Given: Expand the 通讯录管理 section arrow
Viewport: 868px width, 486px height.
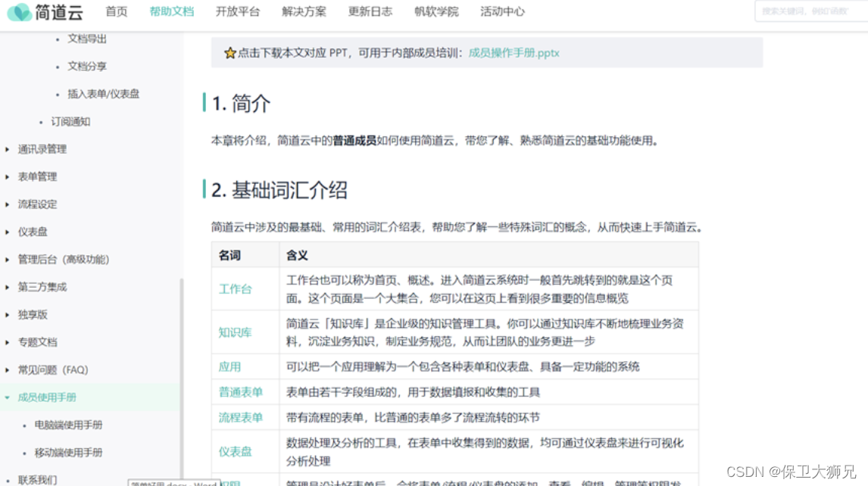Looking at the screenshot, I should [8, 149].
